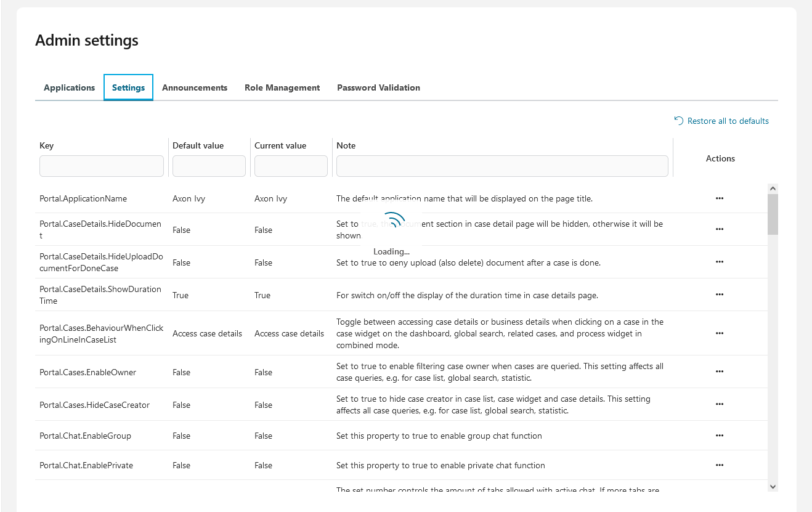Open actions menu for Portal.Cases.HideCaseCreator row

pyautogui.click(x=719, y=404)
